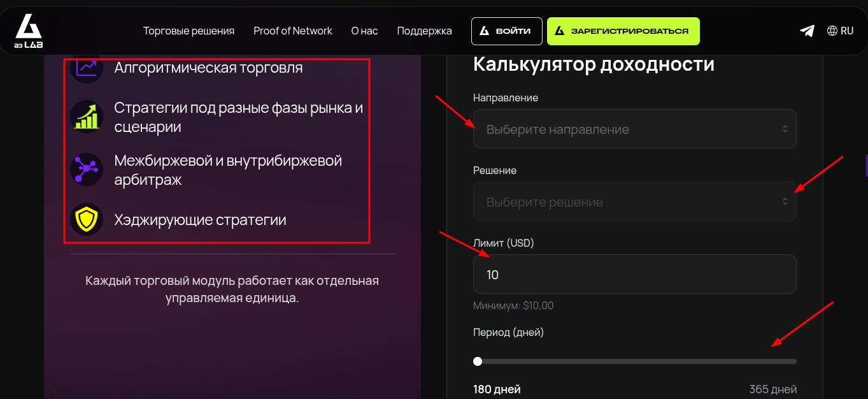Click the 180 дней value
The height and width of the screenshot is (399, 868).
click(x=497, y=389)
